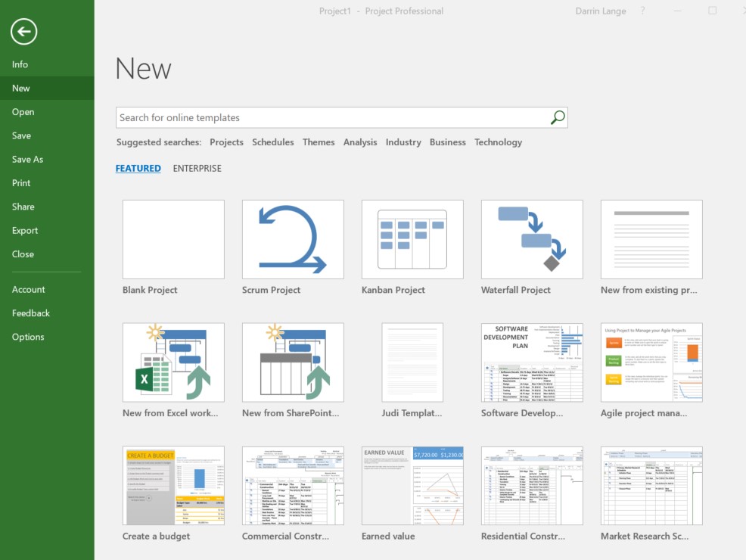Image resolution: width=746 pixels, height=560 pixels.
Task: Click the Scrum Project label
Action: tap(271, 290)
